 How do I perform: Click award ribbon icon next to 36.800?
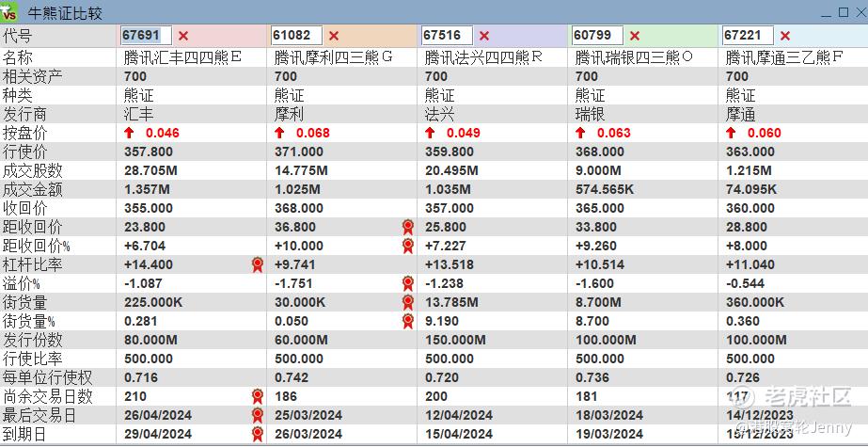(408, 227)
